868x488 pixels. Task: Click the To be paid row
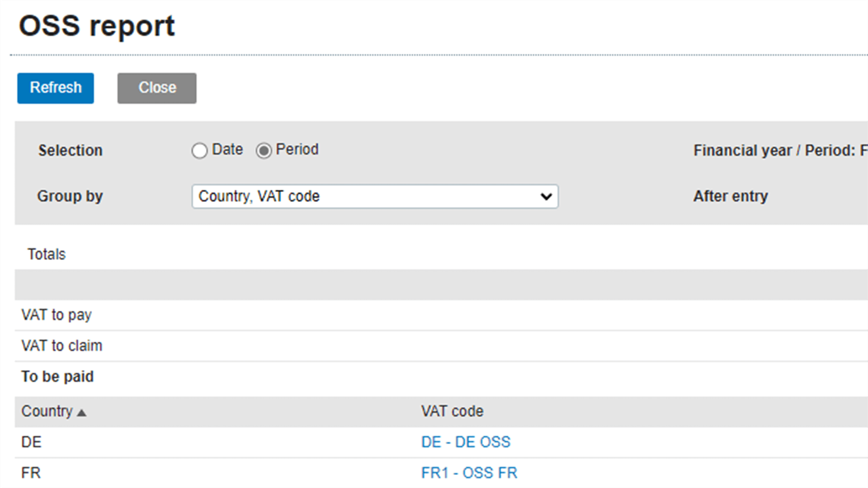pyautogui.click(x=57, y=376)
